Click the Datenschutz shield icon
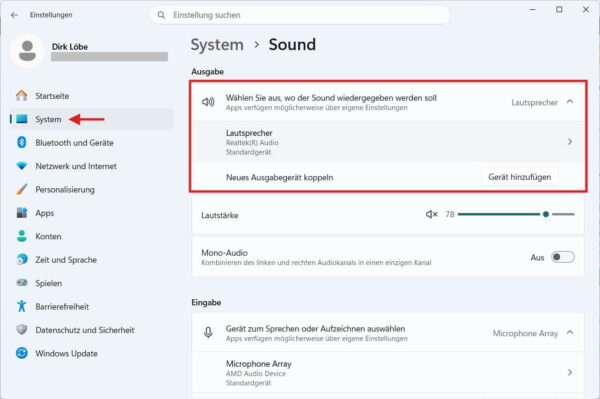 pos(22,329)
